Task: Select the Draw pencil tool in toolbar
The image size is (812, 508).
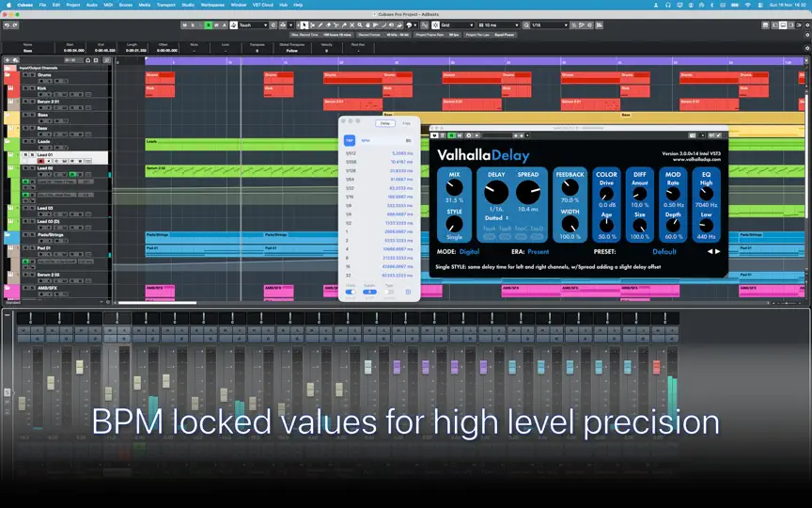Action: tap(320, 24)
